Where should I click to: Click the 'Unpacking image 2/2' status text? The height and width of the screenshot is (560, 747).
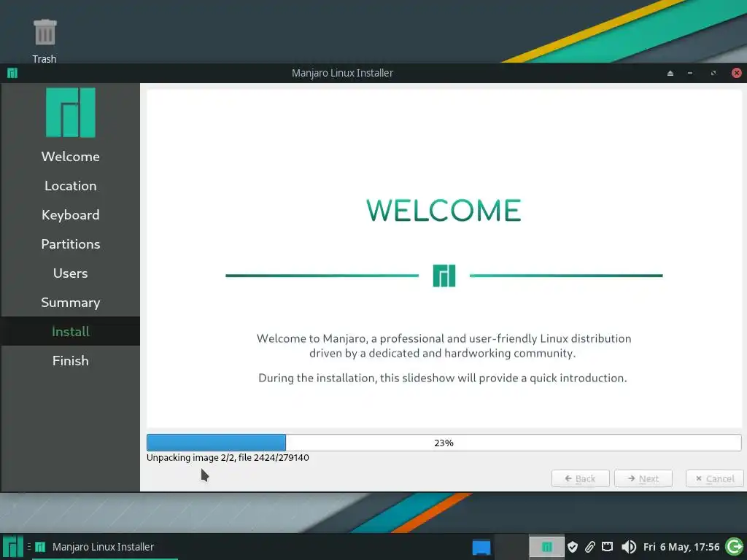pos(228,458)
